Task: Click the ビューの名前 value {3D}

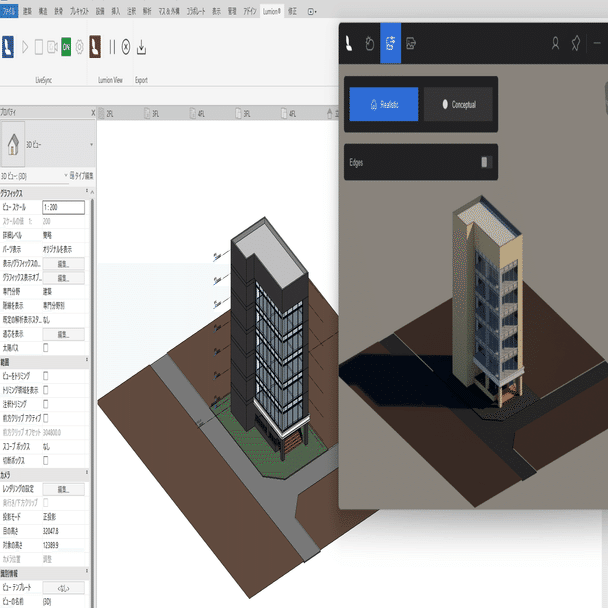Action: [x=47, y=601]
